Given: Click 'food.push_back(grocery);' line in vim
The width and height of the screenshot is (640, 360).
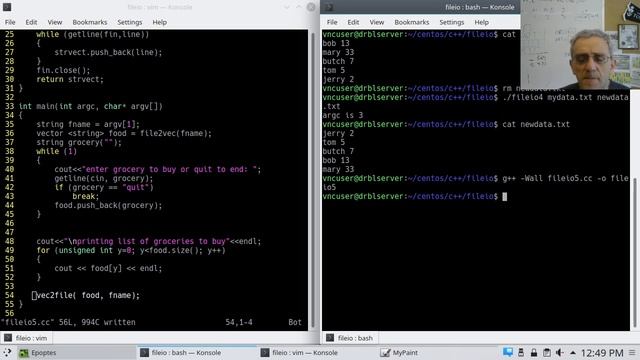Looking at the screenshot, I should coord(108,205).
